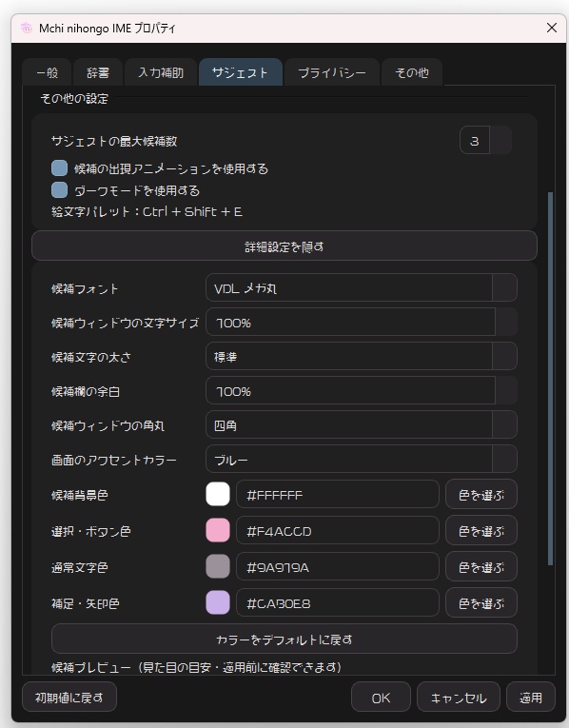The image size is (569, 728).
Task: Open the 候補ウィンドウの角丸 dropdown showing 四角
Action: (x=361, y=424)
